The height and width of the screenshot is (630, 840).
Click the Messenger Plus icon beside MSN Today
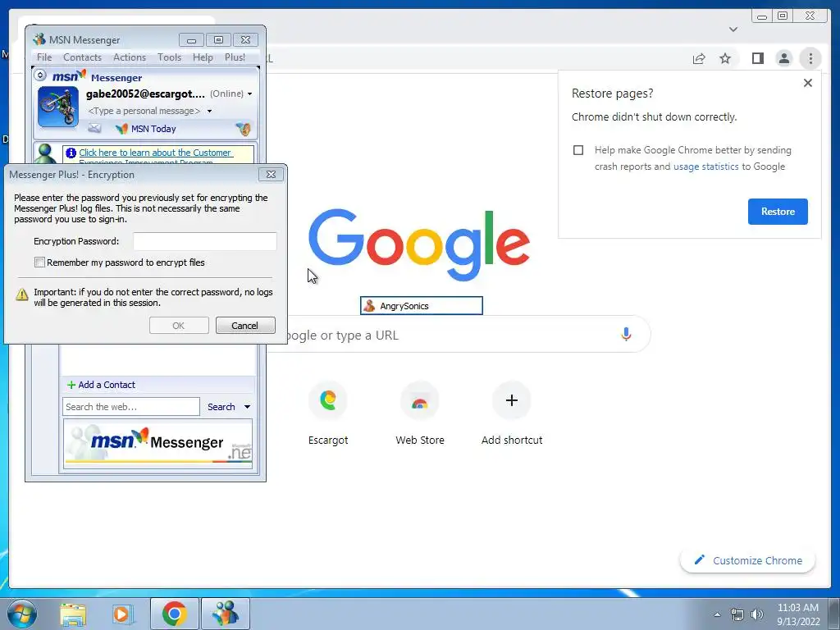click(243, 129)
